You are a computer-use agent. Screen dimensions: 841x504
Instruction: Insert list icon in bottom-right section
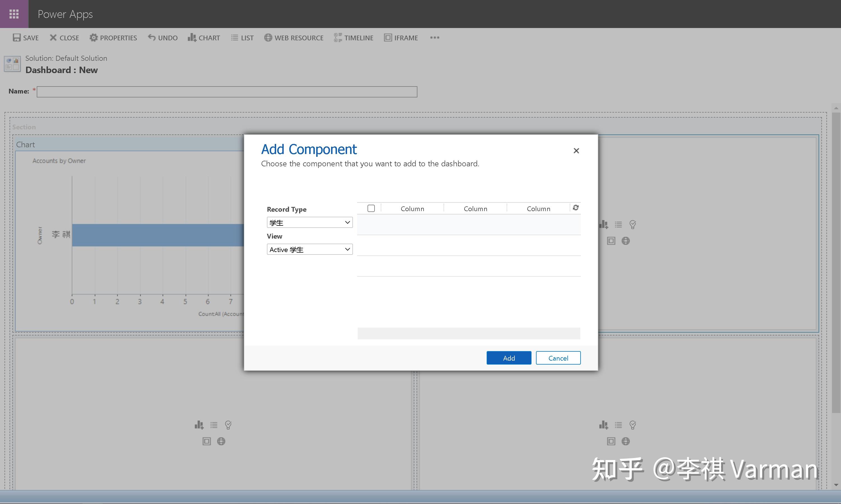click(x=618, y=425)
